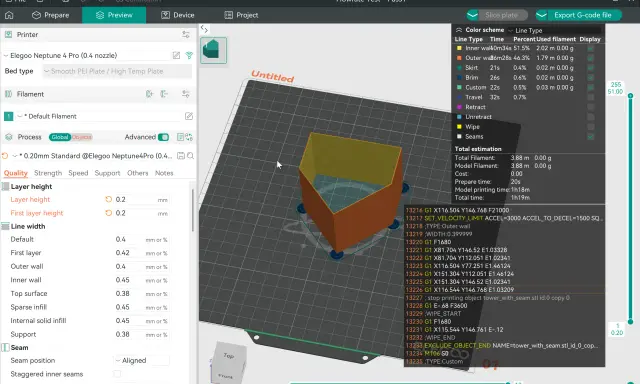Open the Project tab

(241, 15)
